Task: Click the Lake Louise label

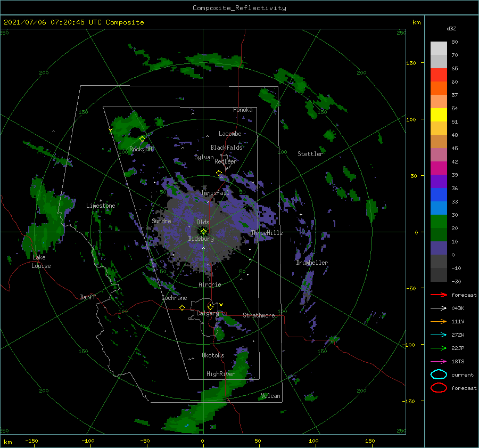Action: click(x=41, y=262)
